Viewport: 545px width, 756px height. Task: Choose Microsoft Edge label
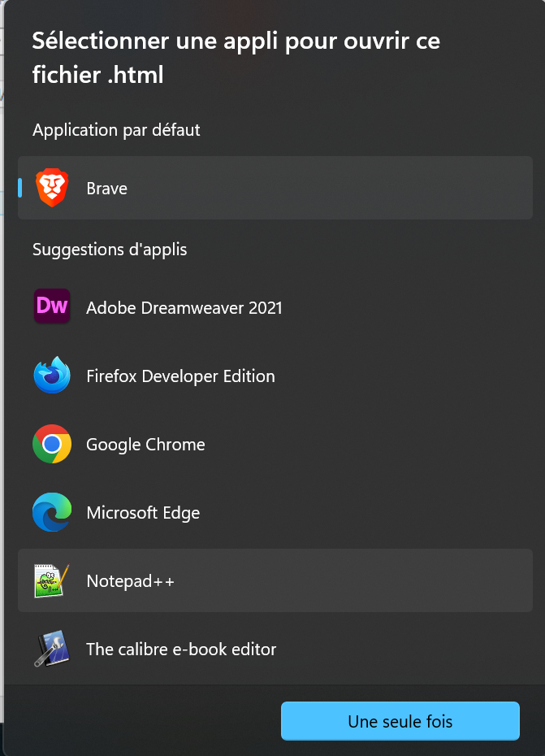[143, 513]
